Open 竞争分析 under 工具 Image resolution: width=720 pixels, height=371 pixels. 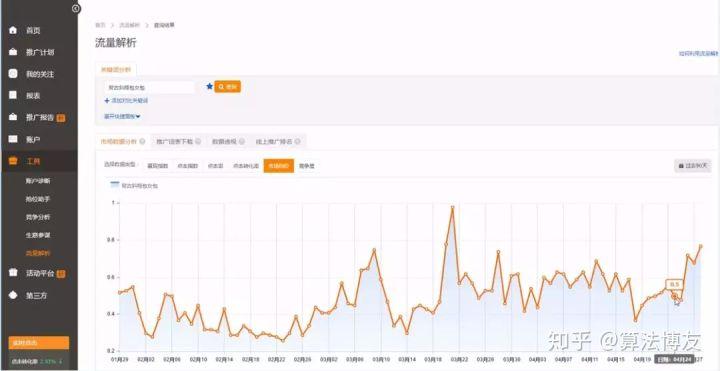coord(38,217)
